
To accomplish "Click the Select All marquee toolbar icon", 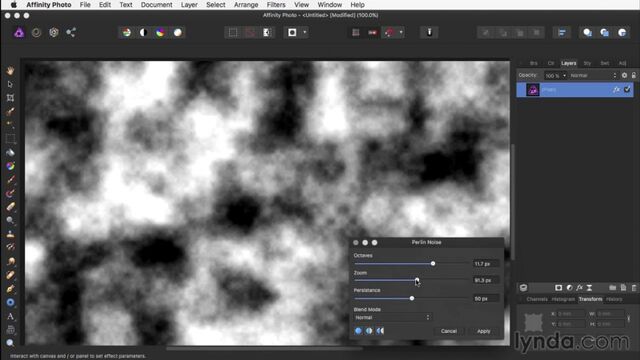I will 233,33.
